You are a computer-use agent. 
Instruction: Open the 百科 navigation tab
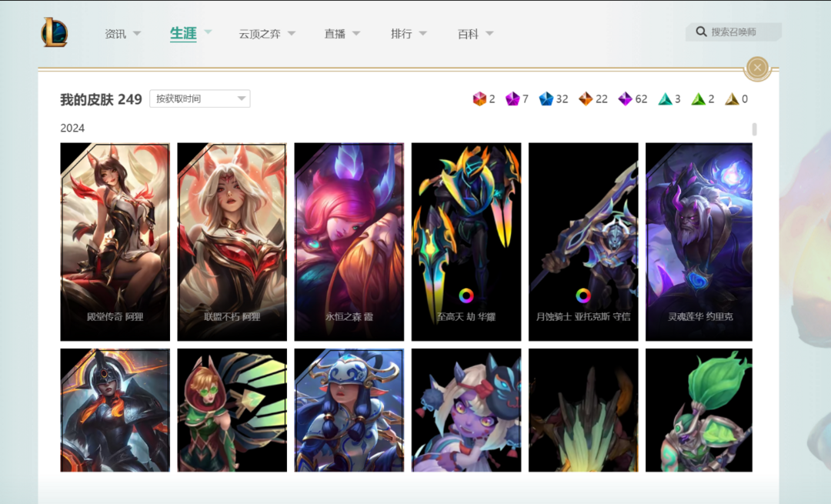pyautogui.click(x=468, y=34)
